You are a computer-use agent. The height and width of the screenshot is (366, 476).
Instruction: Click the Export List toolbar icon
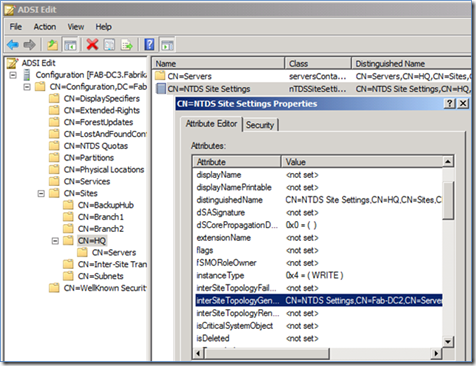127,45
